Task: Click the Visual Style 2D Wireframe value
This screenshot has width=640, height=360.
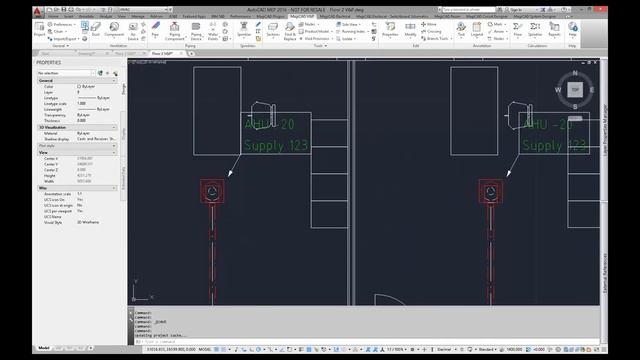Action: pos(88,222)
